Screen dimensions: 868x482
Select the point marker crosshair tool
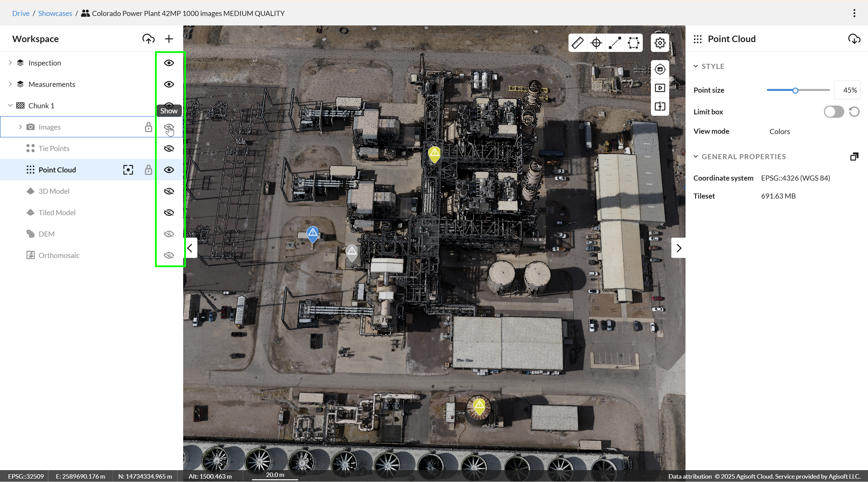point(596,43)
